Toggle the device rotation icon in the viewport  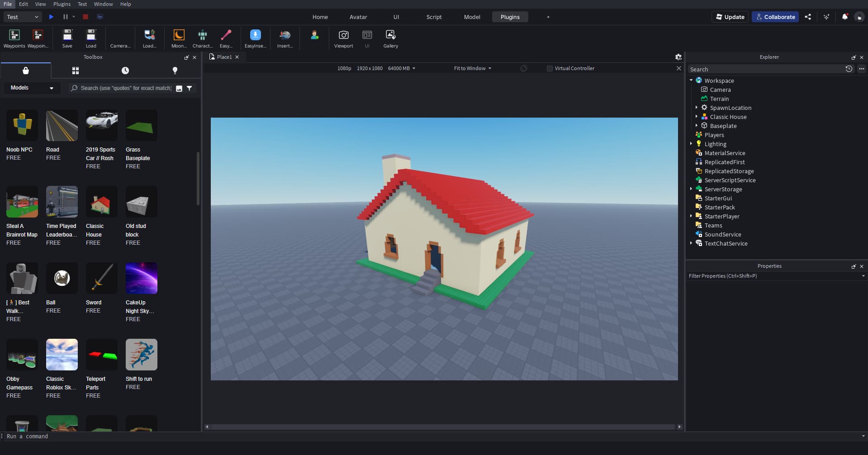click(x=524, y=68)
